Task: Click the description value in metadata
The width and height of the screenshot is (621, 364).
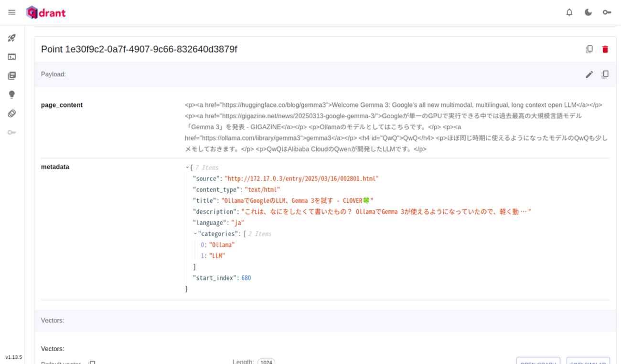Action: click(x=386, y=211)
